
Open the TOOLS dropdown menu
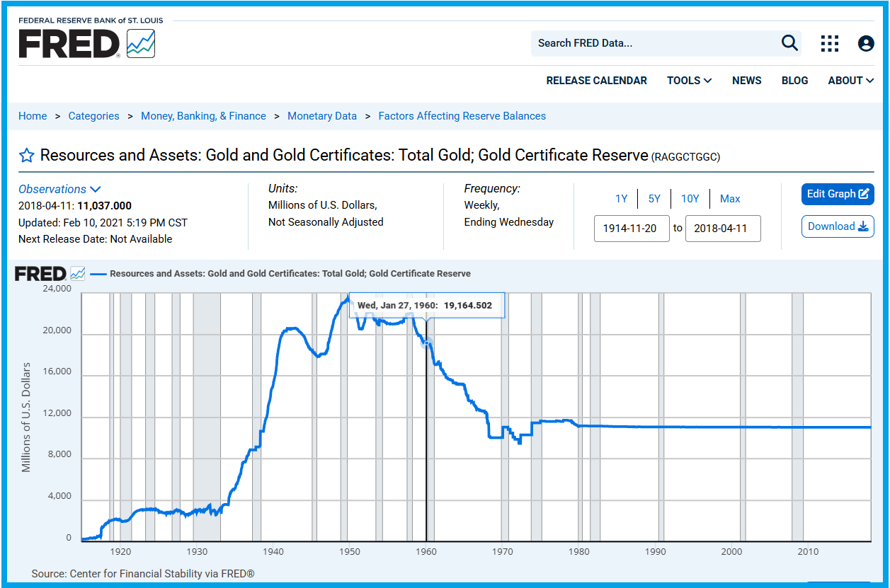pos(689,81)
